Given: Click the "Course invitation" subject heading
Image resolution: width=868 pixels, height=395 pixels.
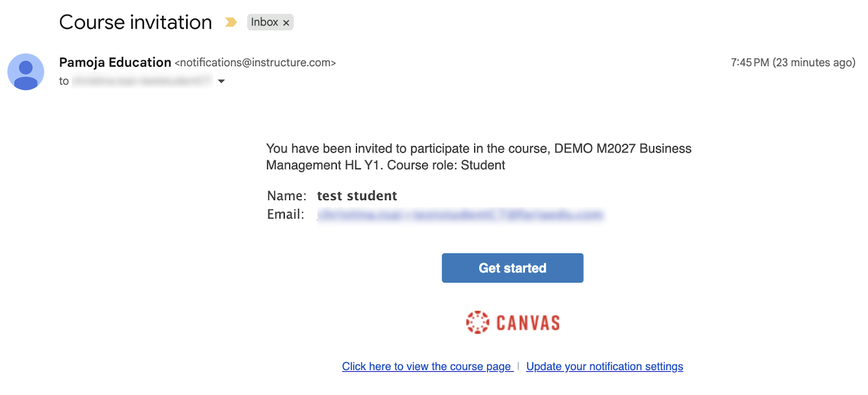Looking at the screenshot, I should pos(136,22).
